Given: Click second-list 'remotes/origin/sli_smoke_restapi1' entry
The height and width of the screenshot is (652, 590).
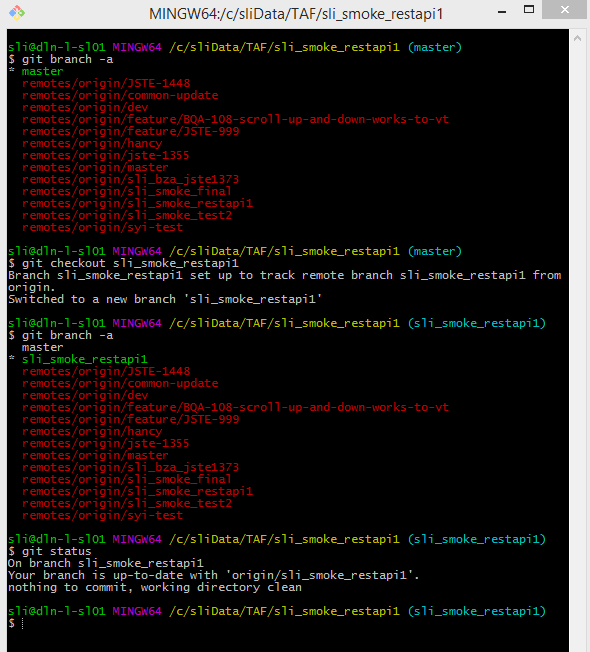Looking at the screenshot, I should point(137,491).
